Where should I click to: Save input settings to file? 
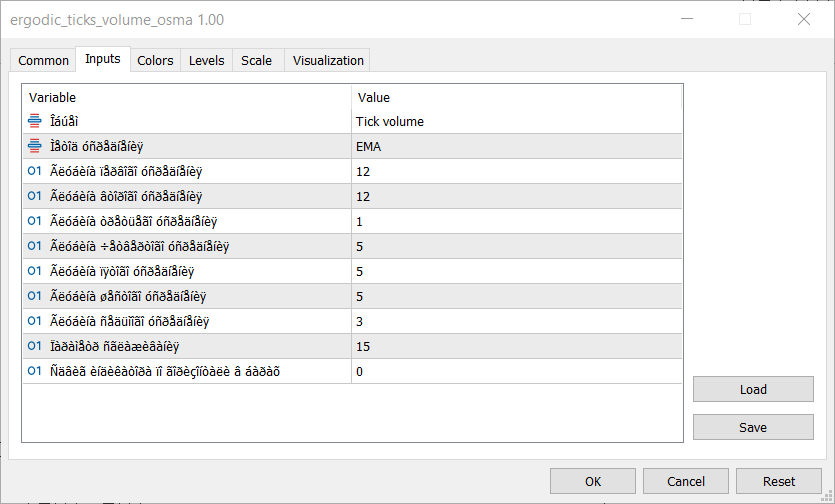pos(753,427)
